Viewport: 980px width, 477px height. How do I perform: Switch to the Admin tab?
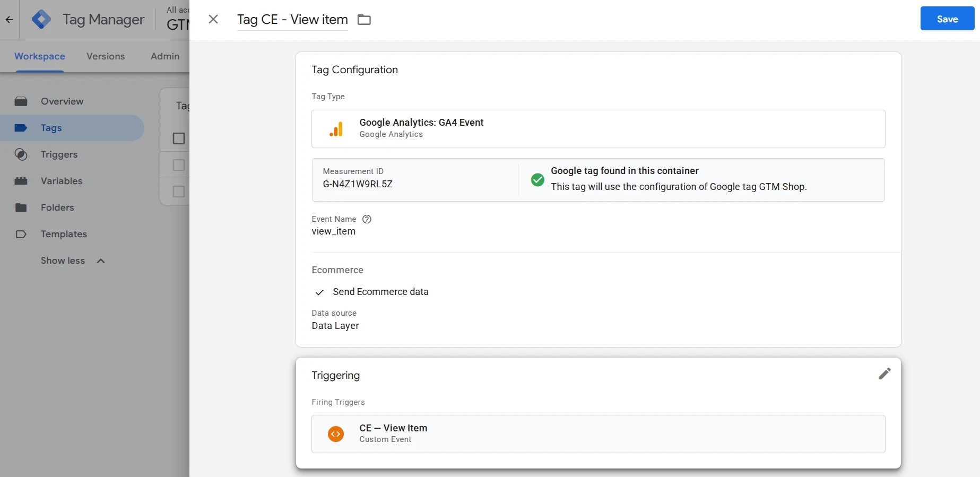165,56
